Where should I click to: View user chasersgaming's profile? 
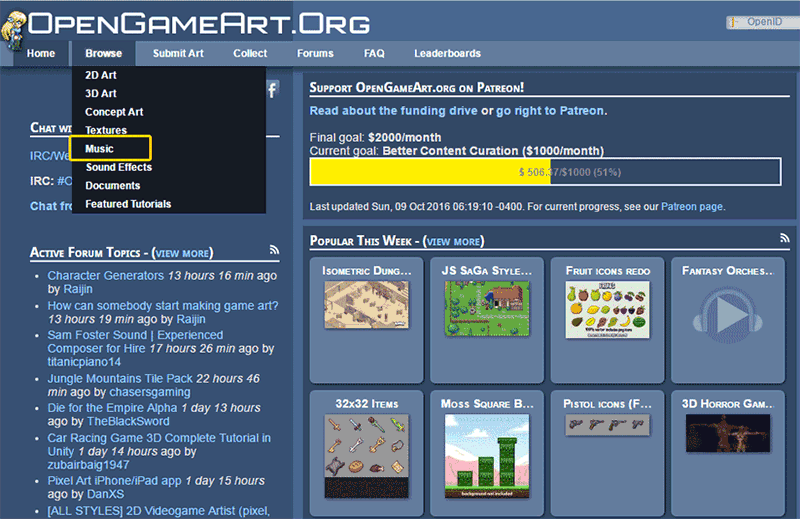(x=149, y=392)
